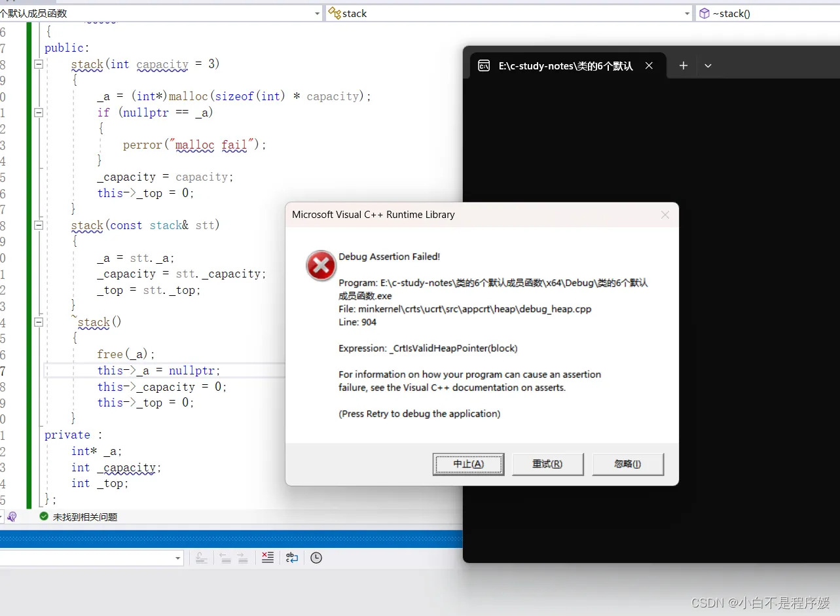Go to the previous message in Output
Viewport: 840px width, 616px height.
click(225, 558)
